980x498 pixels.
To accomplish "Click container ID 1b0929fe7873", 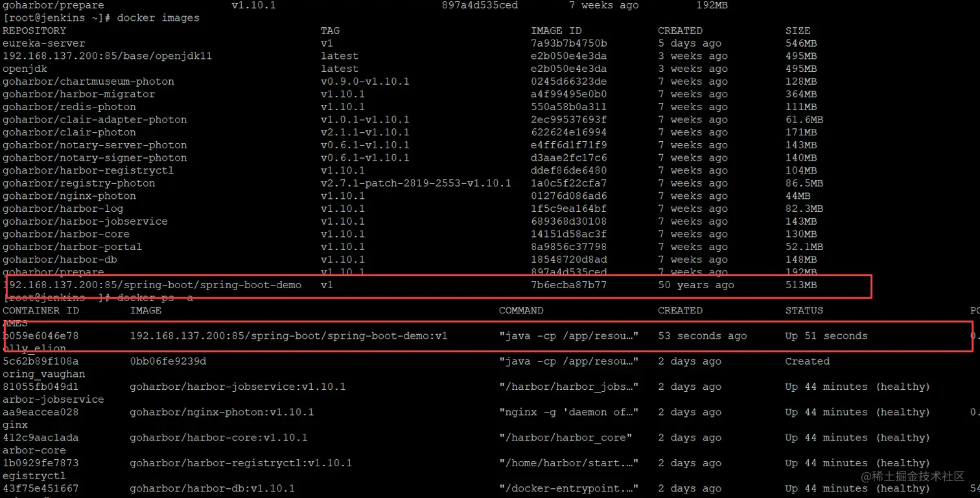I will pos(41,463).
